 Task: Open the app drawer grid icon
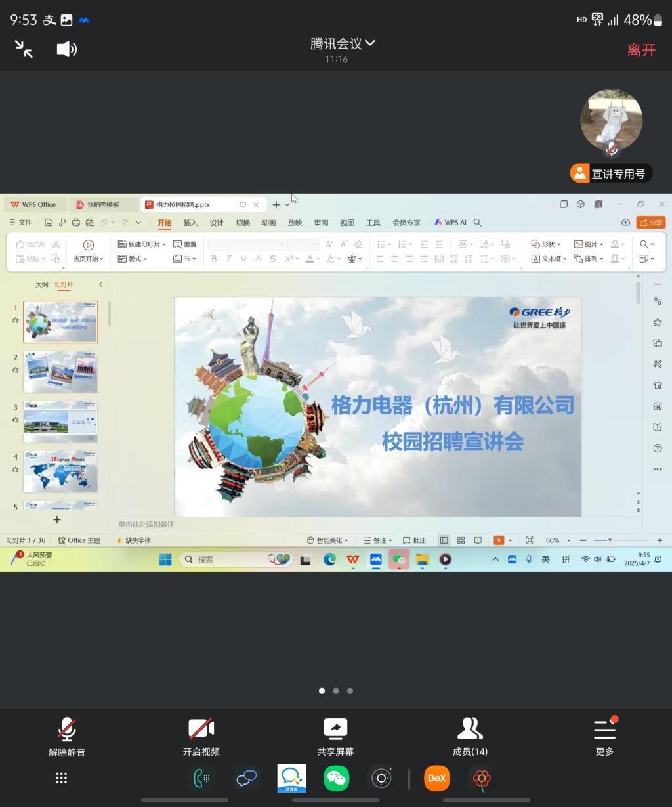(x=62, y=778)
